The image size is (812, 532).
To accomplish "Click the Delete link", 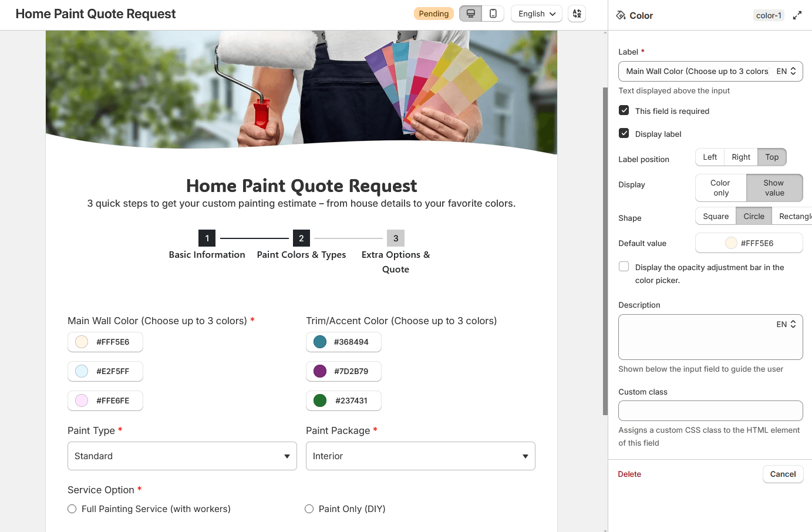I will click(x=629, y=474).
